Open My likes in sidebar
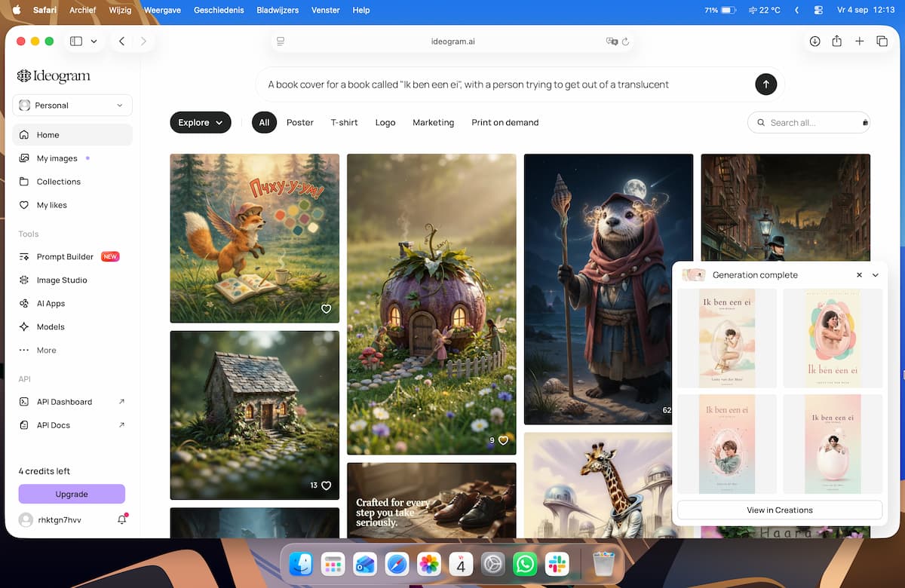Image resolution: width=905 pixels, height=588 pixels. [72, 205]
